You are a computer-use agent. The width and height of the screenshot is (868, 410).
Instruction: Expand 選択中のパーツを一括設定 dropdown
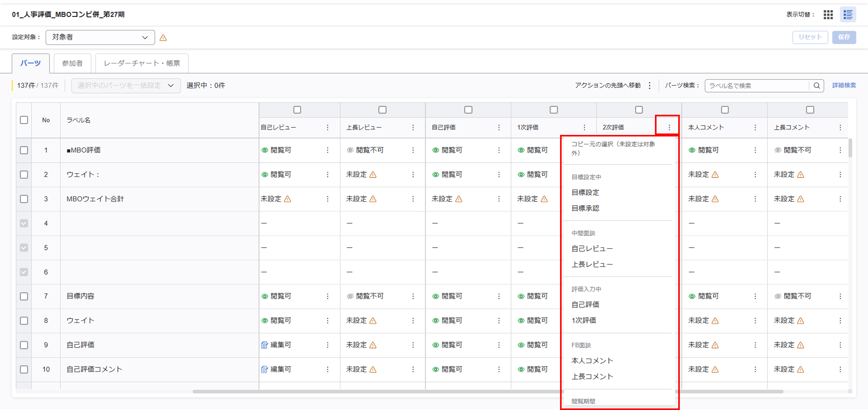[126, 86]
